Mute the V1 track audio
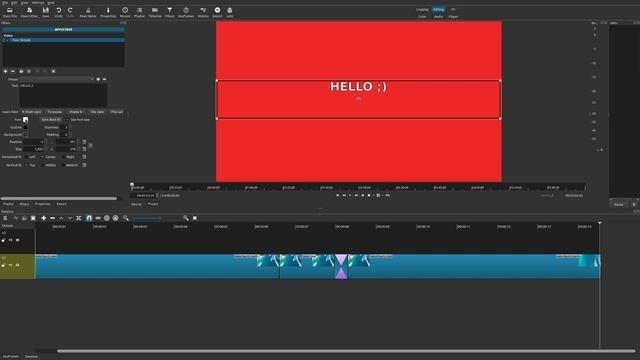Screen dimensions: 640x360 11,265
